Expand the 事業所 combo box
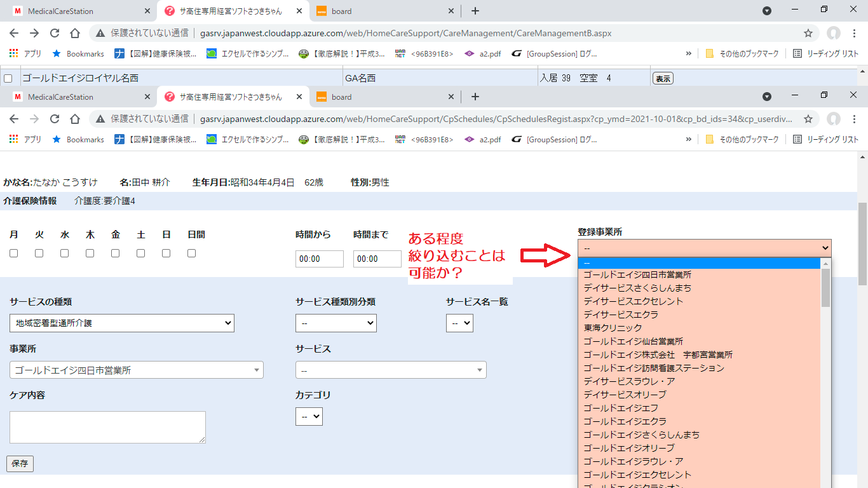 (x=136, y=370)
